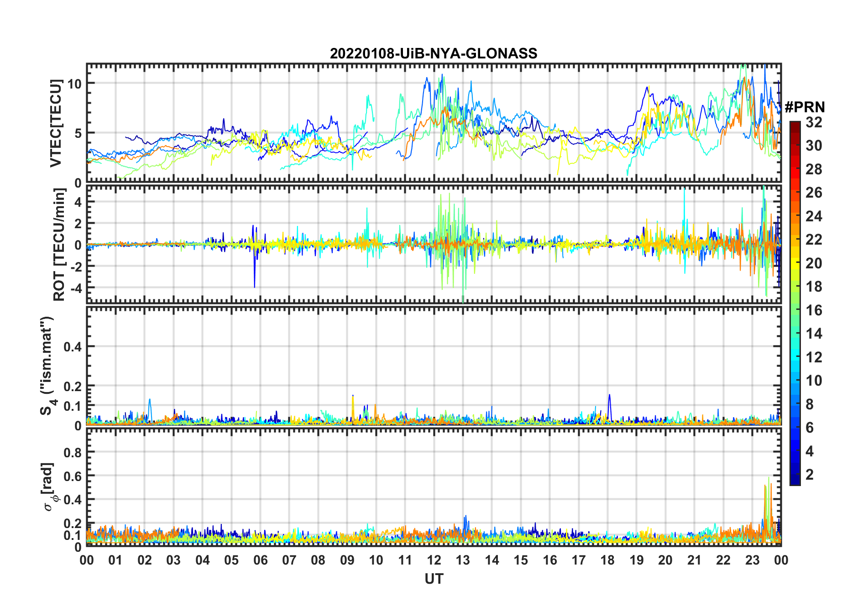Click the VTEC[TECU] axis label
868x607 pixels.
(x=56, y=123)
